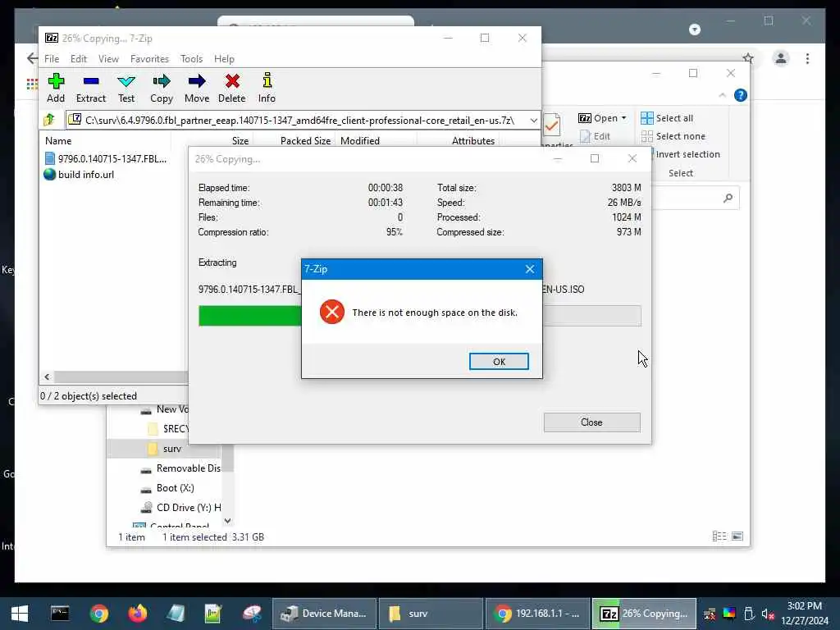
Task: Click the Move toolbar icon
Action: [x=197, y=89]
